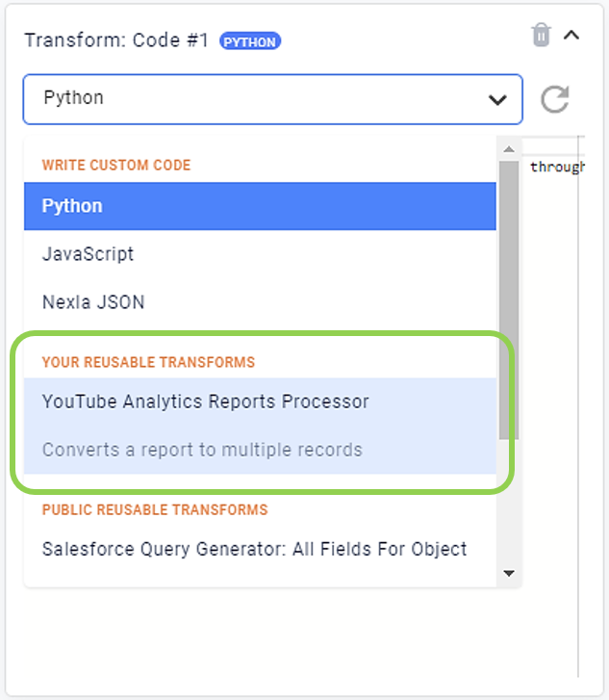Delete Transform Code #1 with trash icon

[541, 35]
